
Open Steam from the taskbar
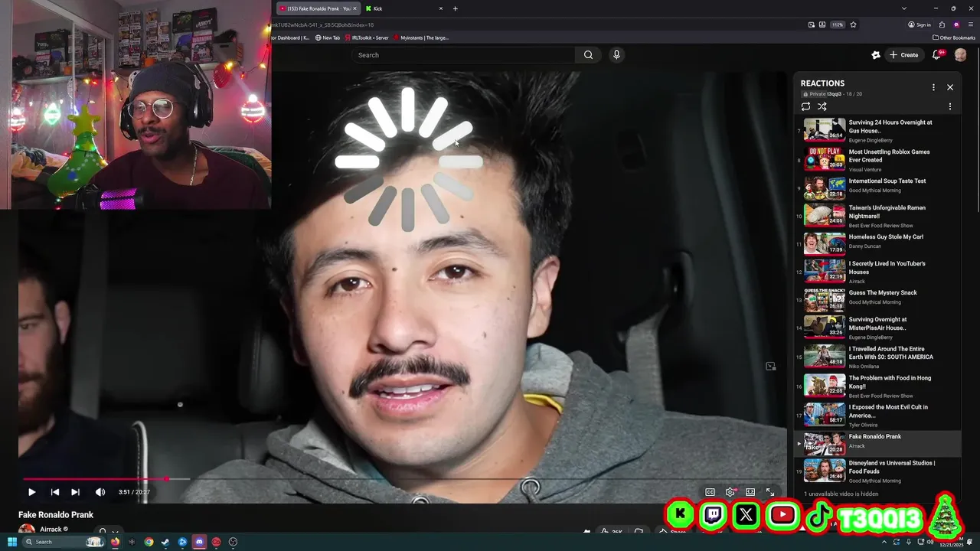point(165,542)
